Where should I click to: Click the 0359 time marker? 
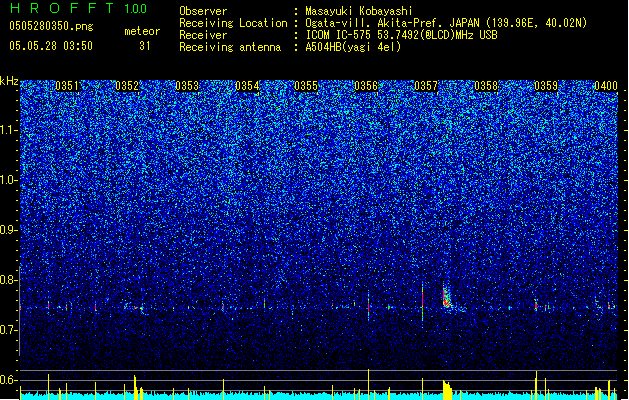pyautogui.click(x=546, y=86)
